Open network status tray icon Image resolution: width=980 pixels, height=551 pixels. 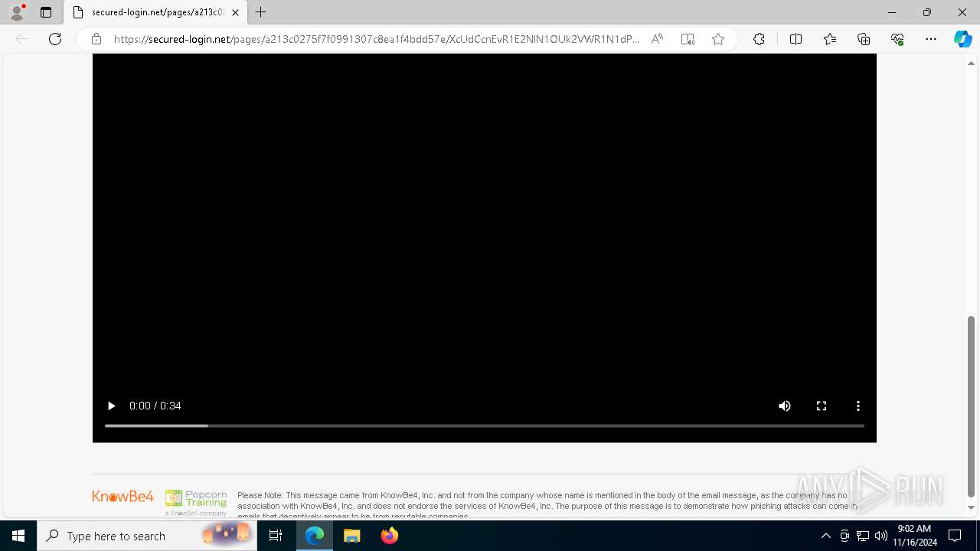coord(863,536)
